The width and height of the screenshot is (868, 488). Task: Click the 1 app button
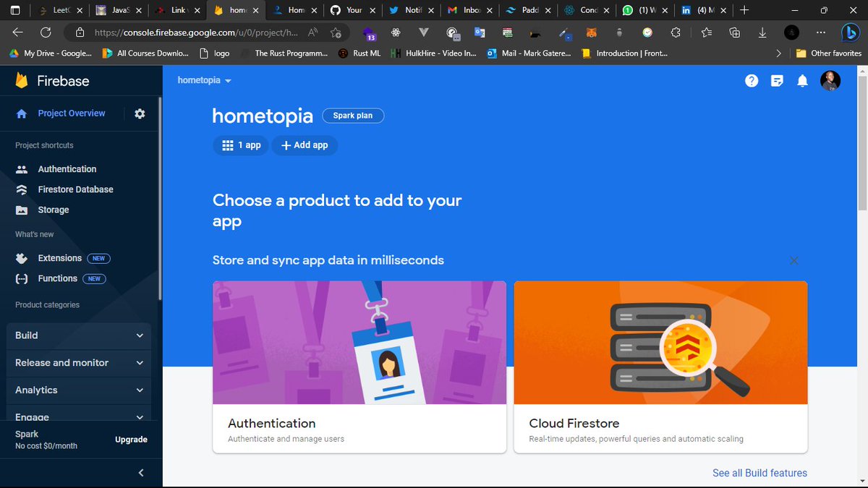coord(241,145)
